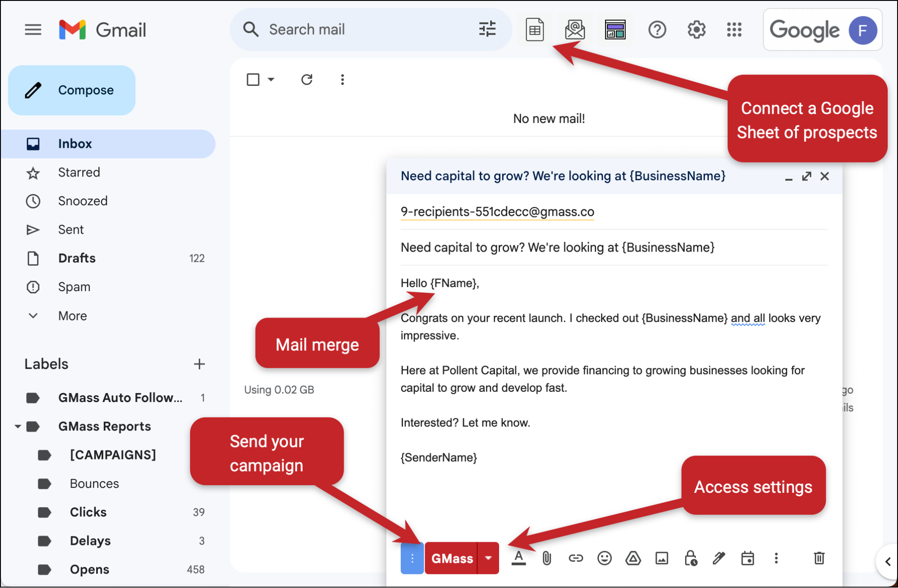
Task: Create a new label with plus
Action: [x=199, y=364]
